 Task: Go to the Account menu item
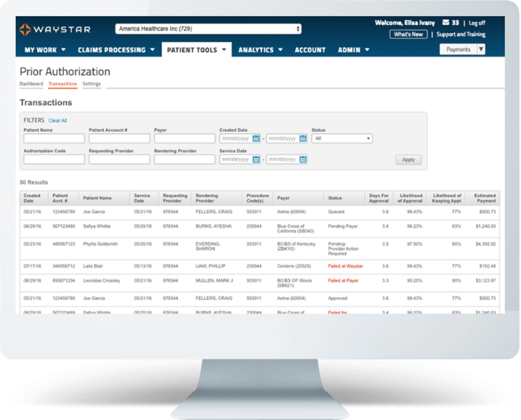pos(310,50)
